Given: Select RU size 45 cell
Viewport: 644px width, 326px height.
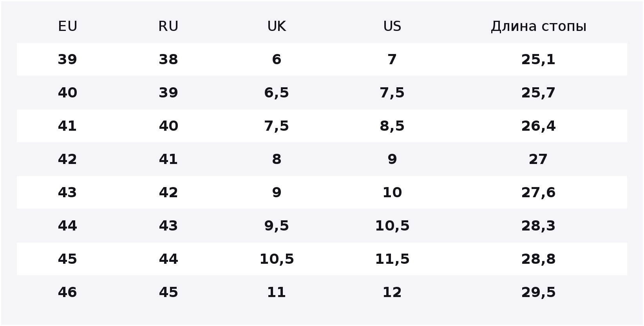Looking at the screenshot, I should coord(168,292).
